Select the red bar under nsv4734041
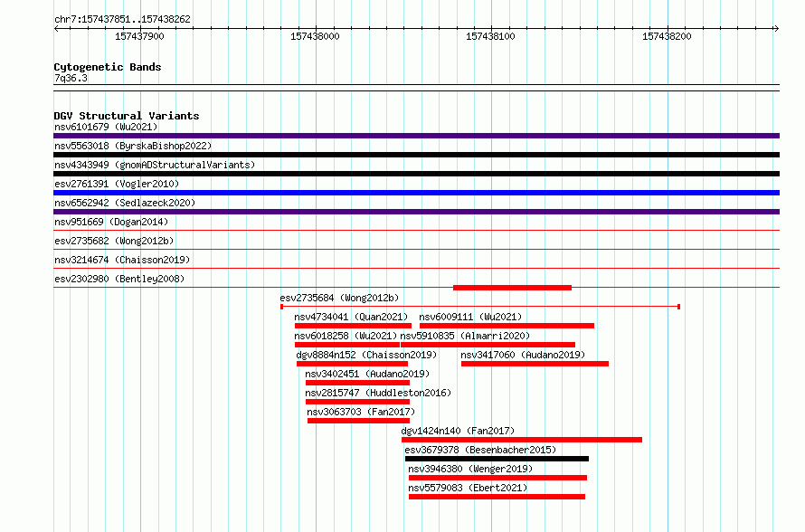The image size is (805, 532). pyautogui.click(x=354, y=326)
